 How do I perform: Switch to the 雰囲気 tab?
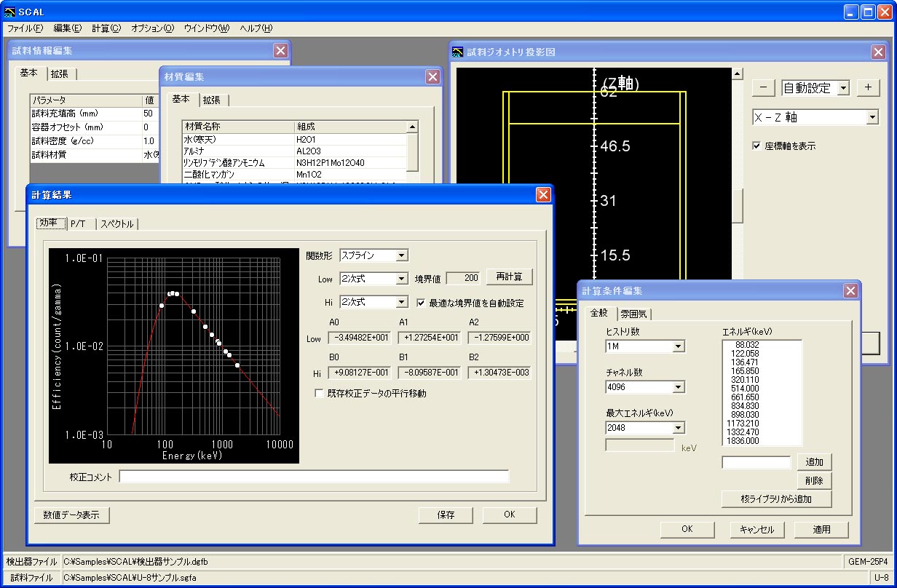[x=634, y=314]
